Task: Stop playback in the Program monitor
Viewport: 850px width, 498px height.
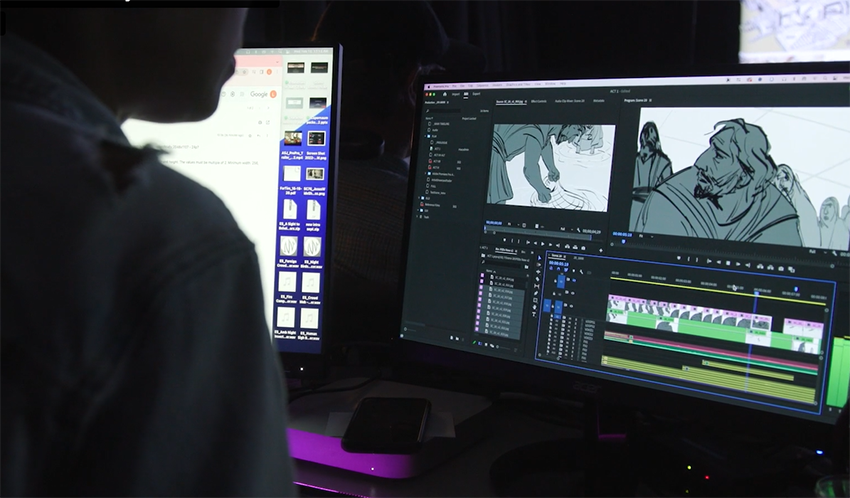Action: tap(728, 263)
